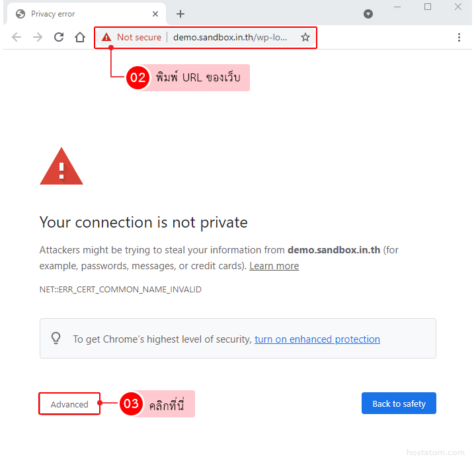Go back to the previous page
This screenshot has width=476, height=465.
(x=17, y=38)
